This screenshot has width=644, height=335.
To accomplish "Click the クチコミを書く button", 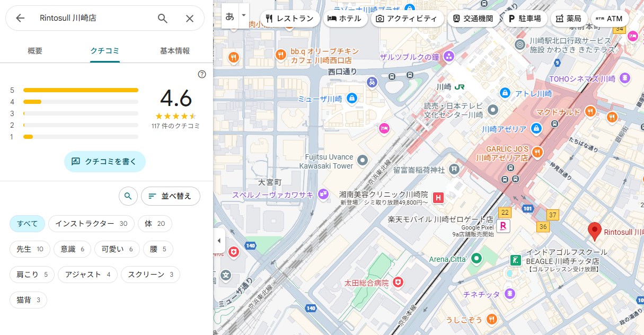I will [104, 162].
